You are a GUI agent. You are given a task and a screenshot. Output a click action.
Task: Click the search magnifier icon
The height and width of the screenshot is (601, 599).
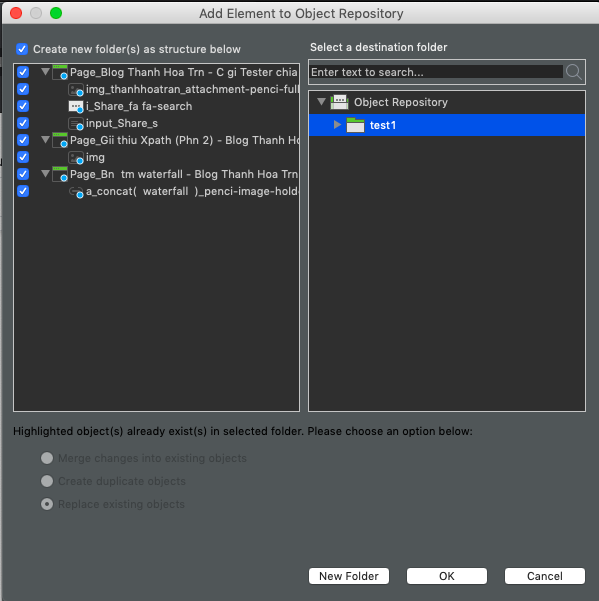click(x=574, y=72)
